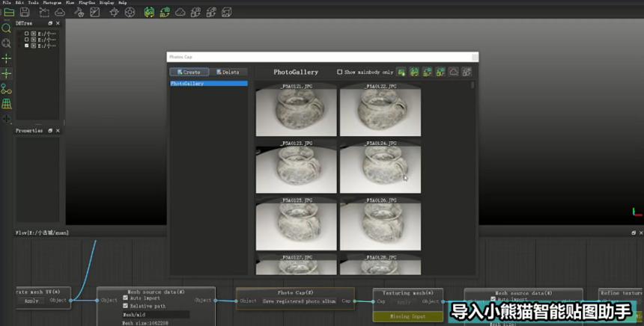The image size is (644, 326).
Task: Uncheck the checked third DBTree entry
Action: click(x=27, y=46)
